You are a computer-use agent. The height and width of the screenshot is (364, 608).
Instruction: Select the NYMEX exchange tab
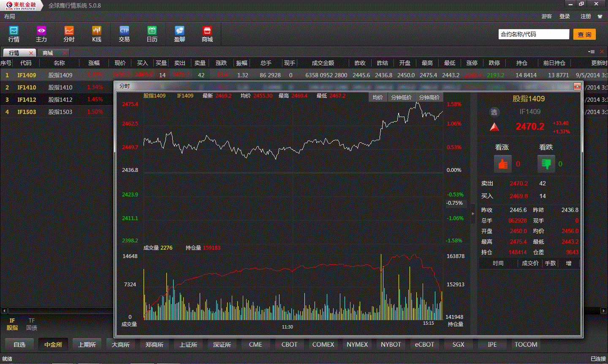tap(357, 345)
